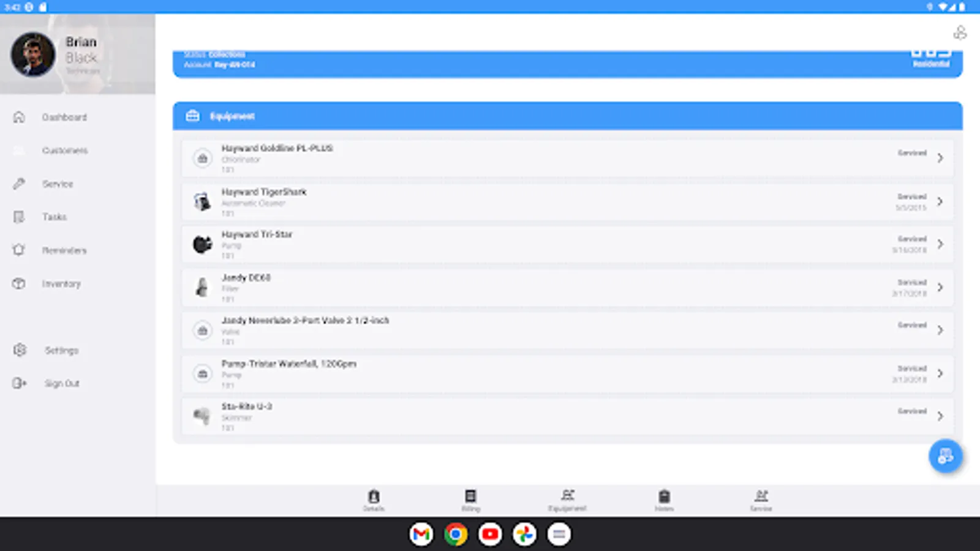Image resolution: width=980 pixels, height=551 pixels.
Task: Launch Gmail from the taskbar
Action: pyautogui.click(x=421, y=534)
